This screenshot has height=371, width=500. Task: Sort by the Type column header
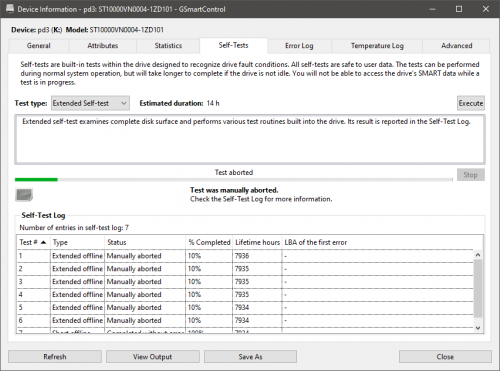click(x=77, y=242)
